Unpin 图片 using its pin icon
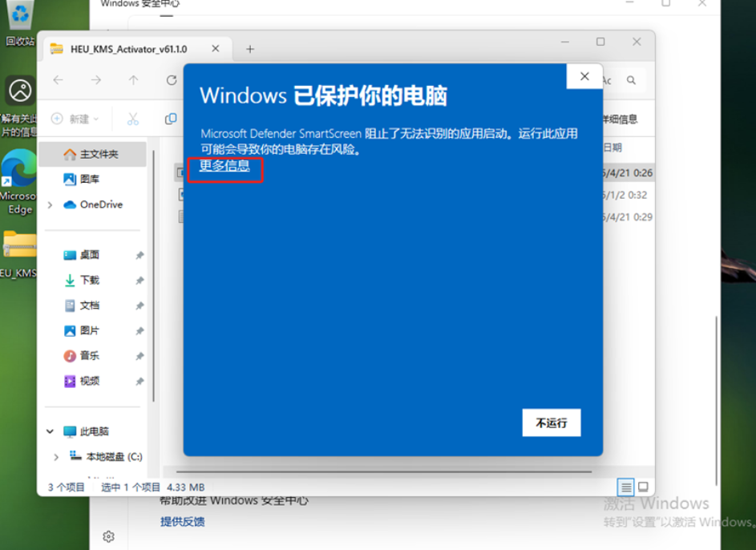Image resolution: width=756 pixels, height=550 pixels. click(139, 331)
